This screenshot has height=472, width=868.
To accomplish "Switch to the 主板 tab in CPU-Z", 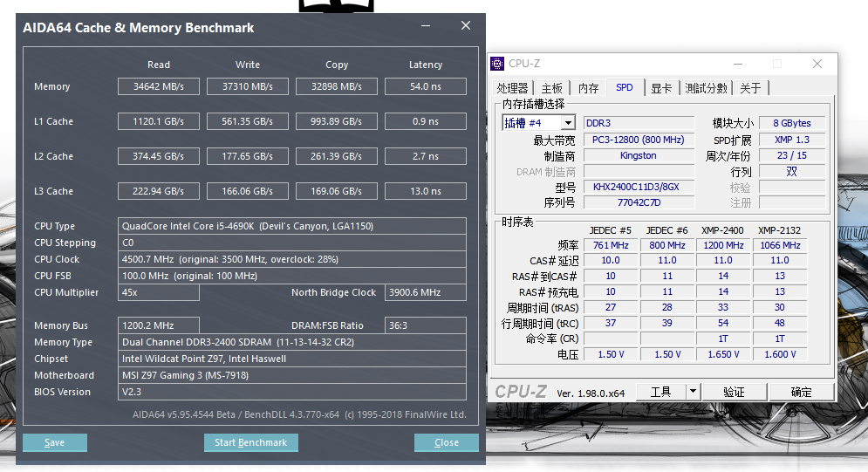I will coord(551,88).
